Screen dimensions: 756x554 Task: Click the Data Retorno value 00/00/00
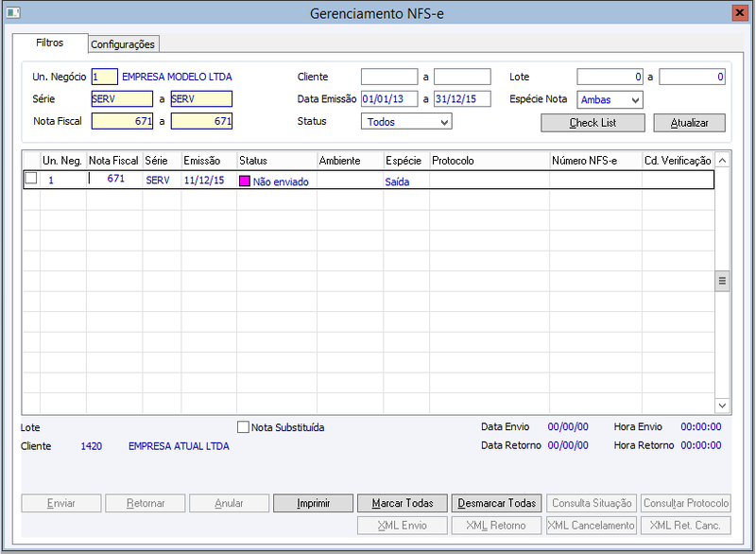(568, 445)
